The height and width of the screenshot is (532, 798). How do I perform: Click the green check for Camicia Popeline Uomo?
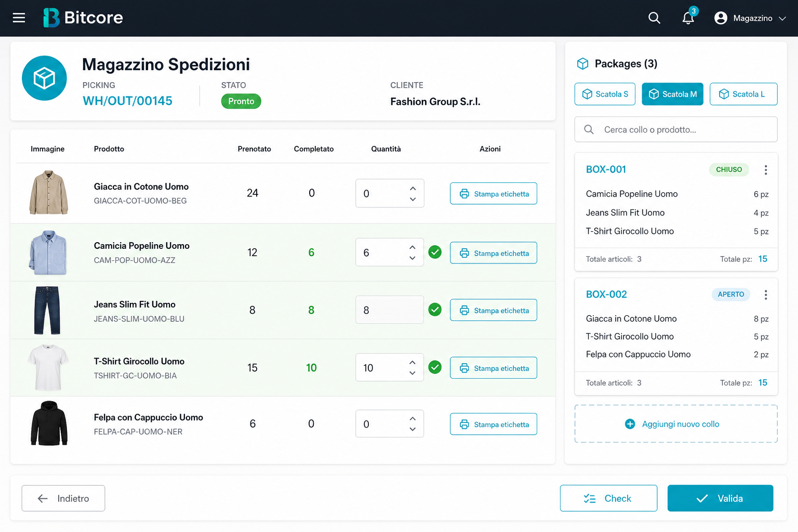pos(435,252)
